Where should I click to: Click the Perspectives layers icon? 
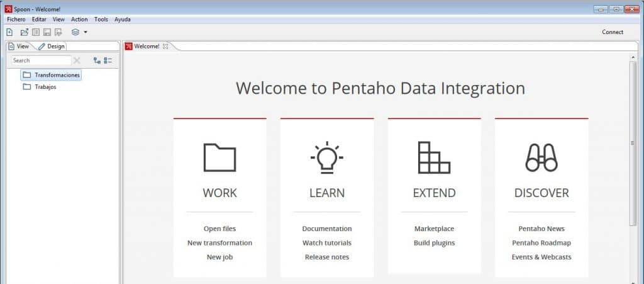75,32
